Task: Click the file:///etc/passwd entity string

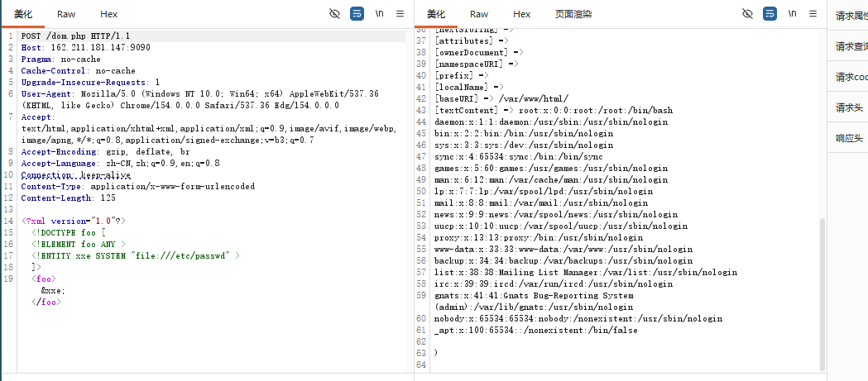Action: point(180,255)
